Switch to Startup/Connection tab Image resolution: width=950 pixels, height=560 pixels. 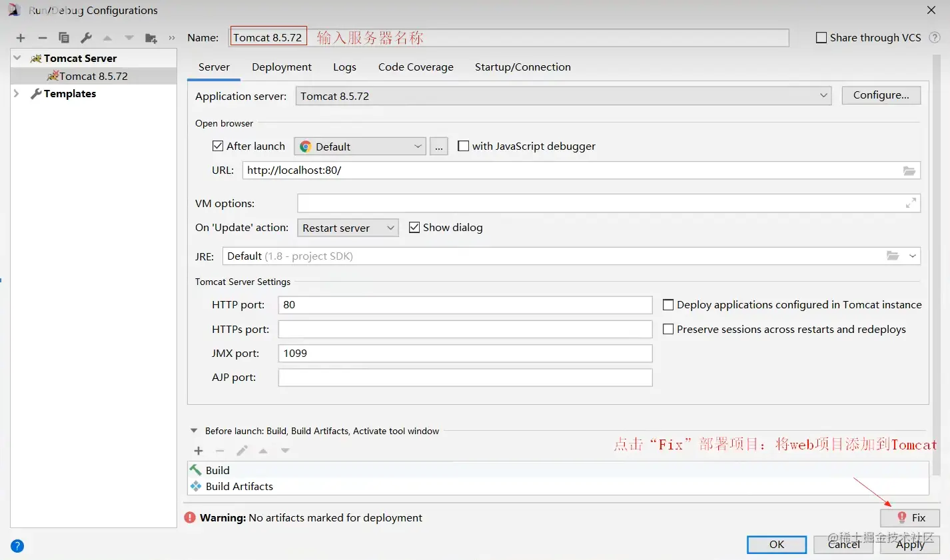point(523,67)
